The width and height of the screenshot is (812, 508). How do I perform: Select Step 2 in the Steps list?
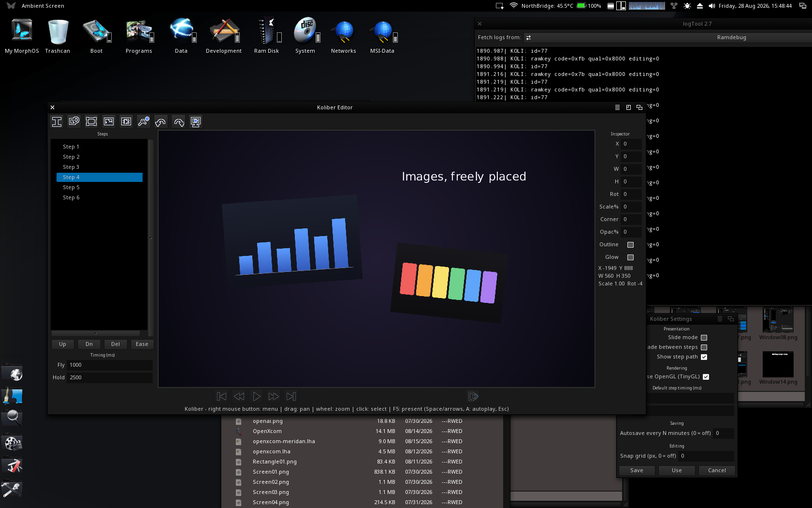point(100,157)
